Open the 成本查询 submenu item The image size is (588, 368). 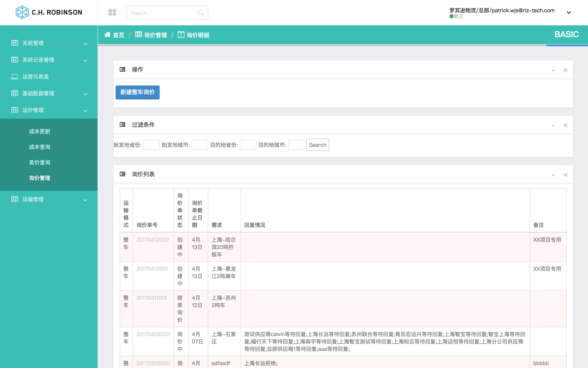[x=40, y=147]
